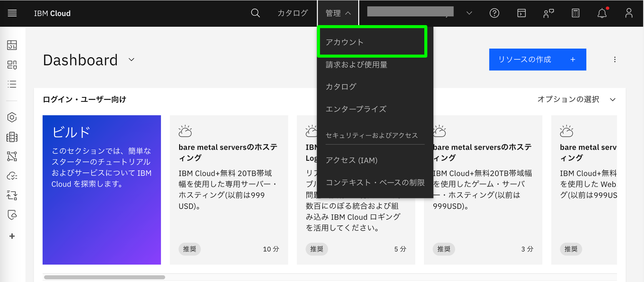Open the hamburger navigation menu
Image resolution: width=644 pixels, height=282 pixels.
(x=12, y=13)
